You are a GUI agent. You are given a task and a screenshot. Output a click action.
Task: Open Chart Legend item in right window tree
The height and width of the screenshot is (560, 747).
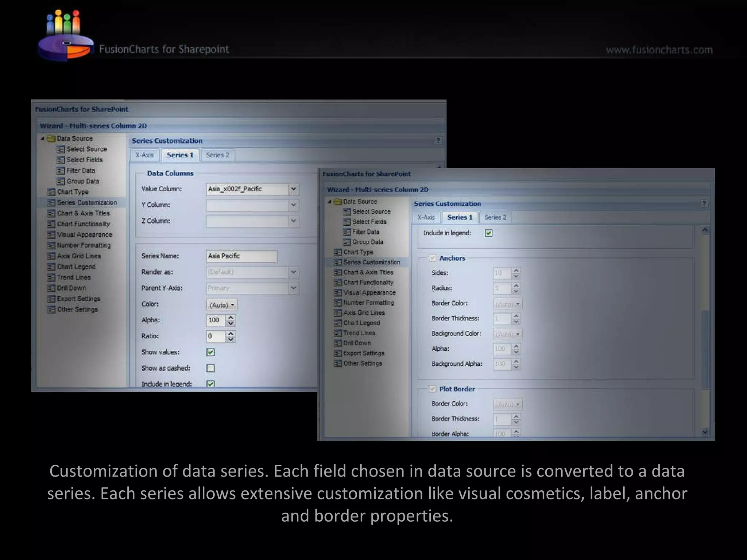(x=361, y=323)
